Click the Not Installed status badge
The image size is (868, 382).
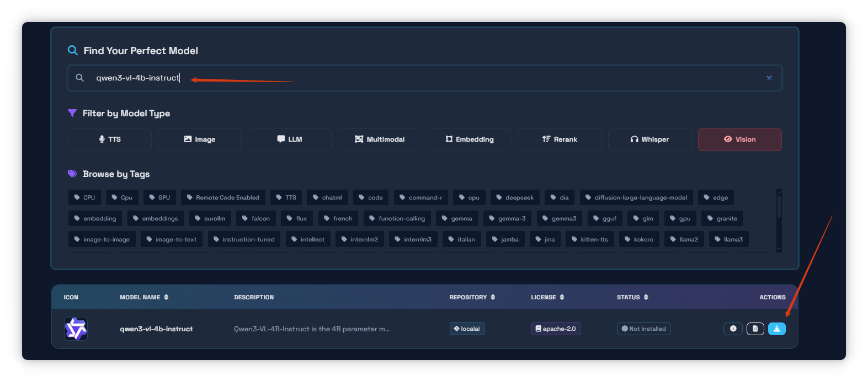[x=643, y=329]
